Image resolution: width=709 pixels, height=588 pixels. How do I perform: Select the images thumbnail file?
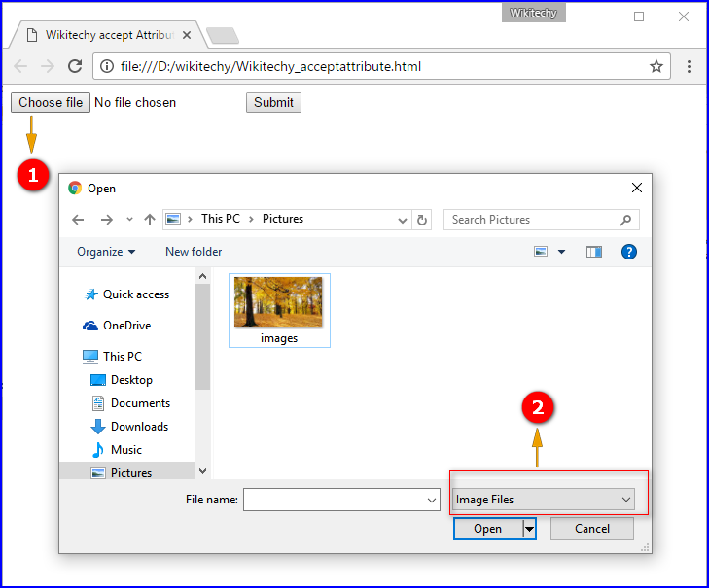click(x=279, y=309)
